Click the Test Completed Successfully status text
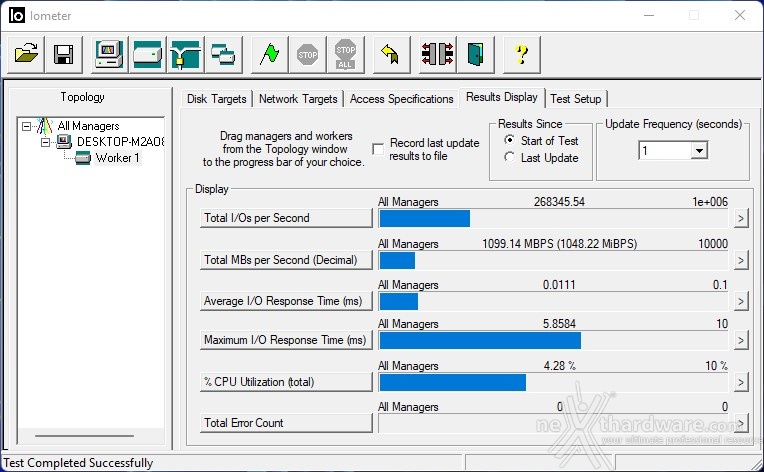 click(x=78, y=462)
